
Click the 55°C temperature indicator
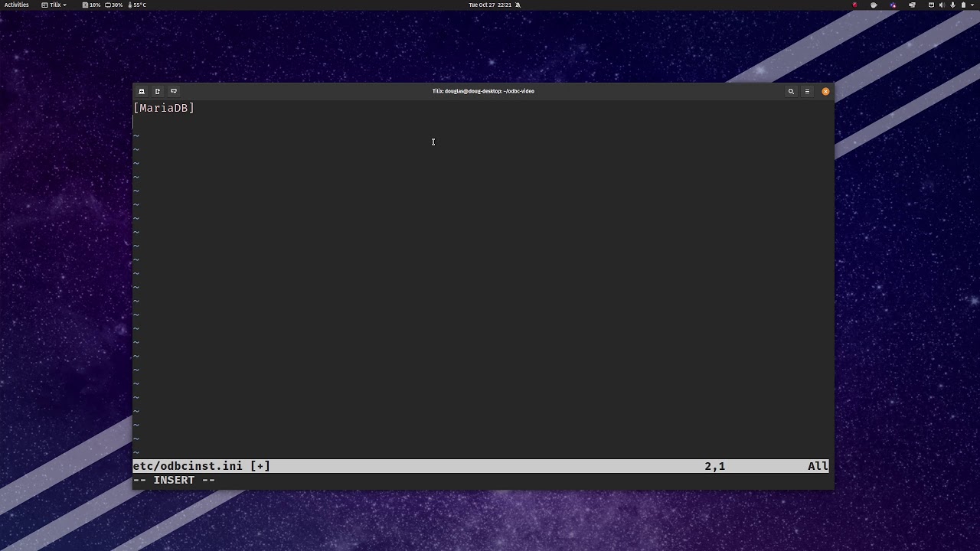click(x=136, y=5)
